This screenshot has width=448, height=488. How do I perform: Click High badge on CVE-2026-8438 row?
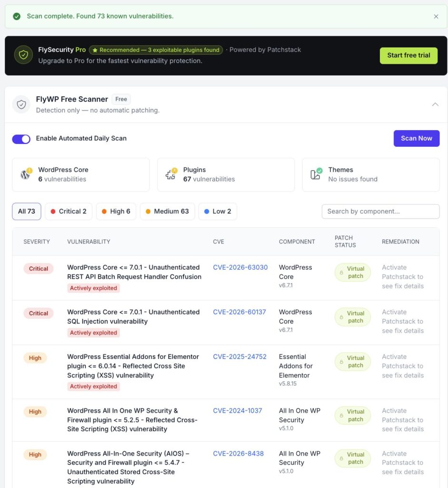coord(35,455)
